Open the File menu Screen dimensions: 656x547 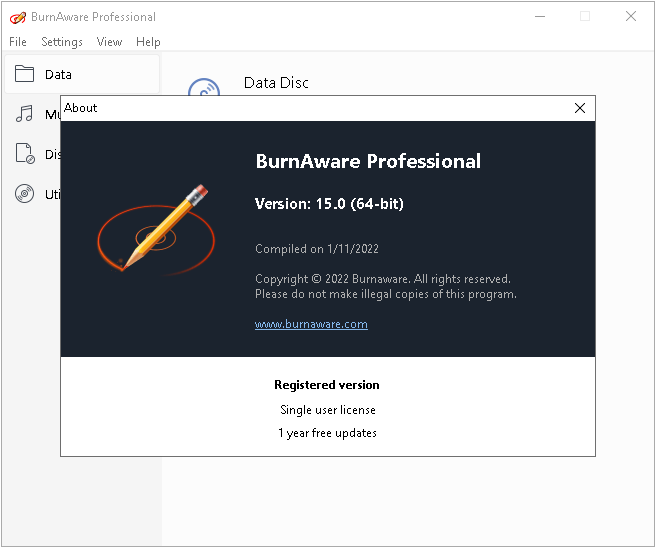point(18,42)
